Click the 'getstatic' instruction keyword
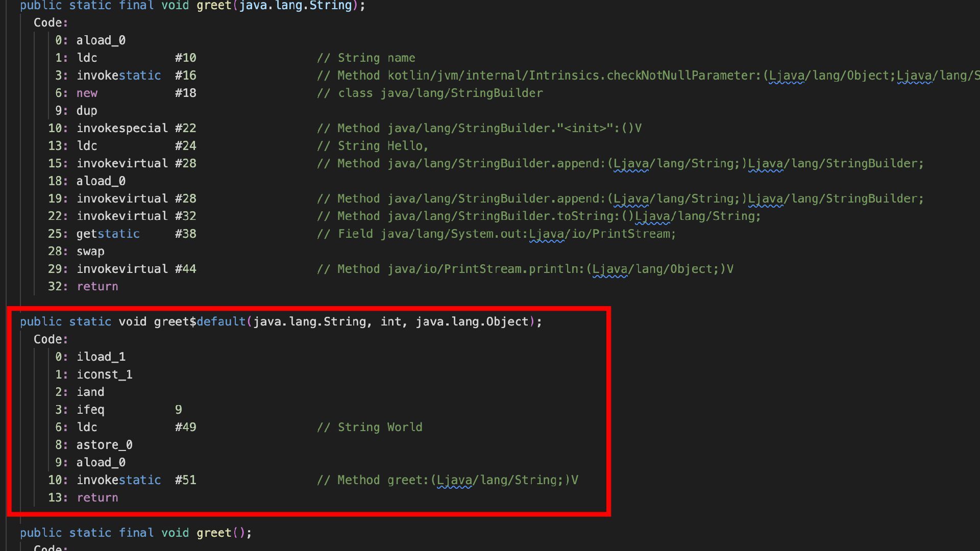This screenshot has height=551, width=980. tap(108, 234)
